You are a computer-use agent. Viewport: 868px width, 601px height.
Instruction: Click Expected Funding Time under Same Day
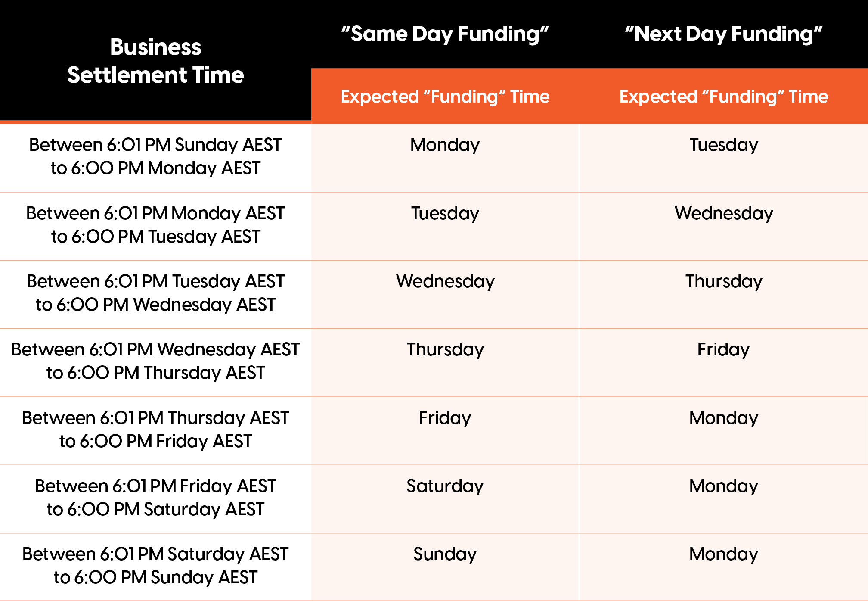tap(445, 97)
